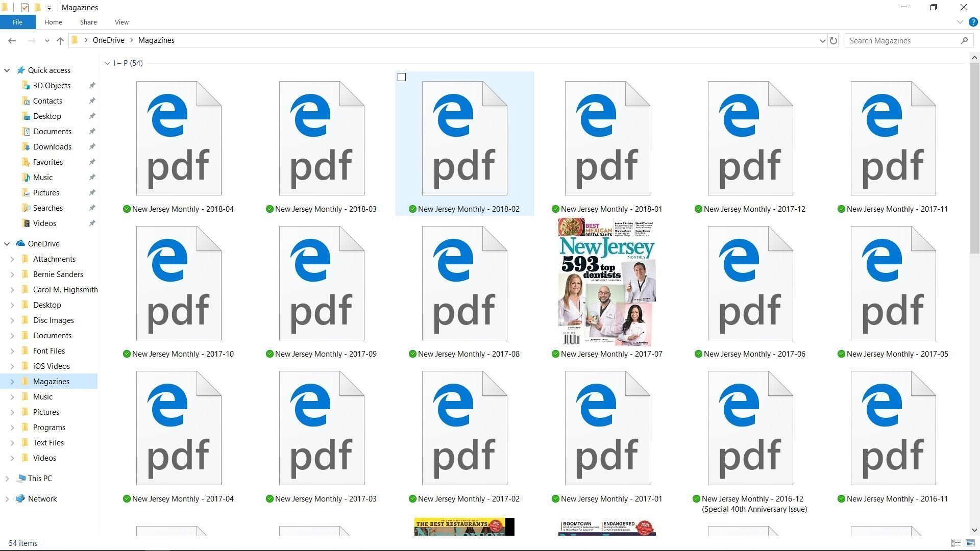
Task: Switch to the View ribbon tab
Action: [x=121, y=22]
